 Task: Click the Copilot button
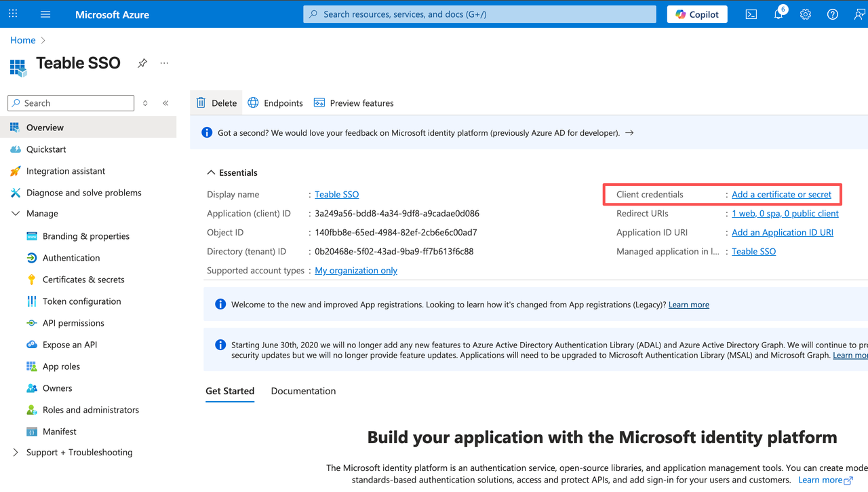[697, 14]
